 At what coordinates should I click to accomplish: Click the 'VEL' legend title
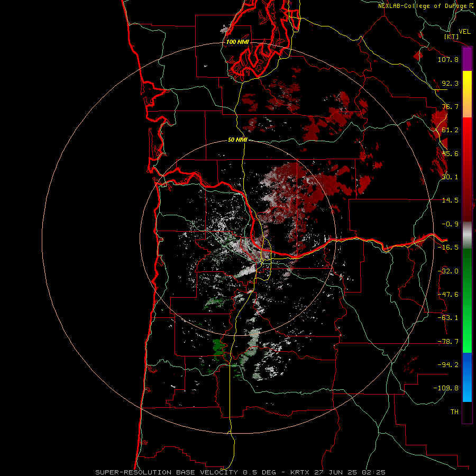(x=465, y=32)
